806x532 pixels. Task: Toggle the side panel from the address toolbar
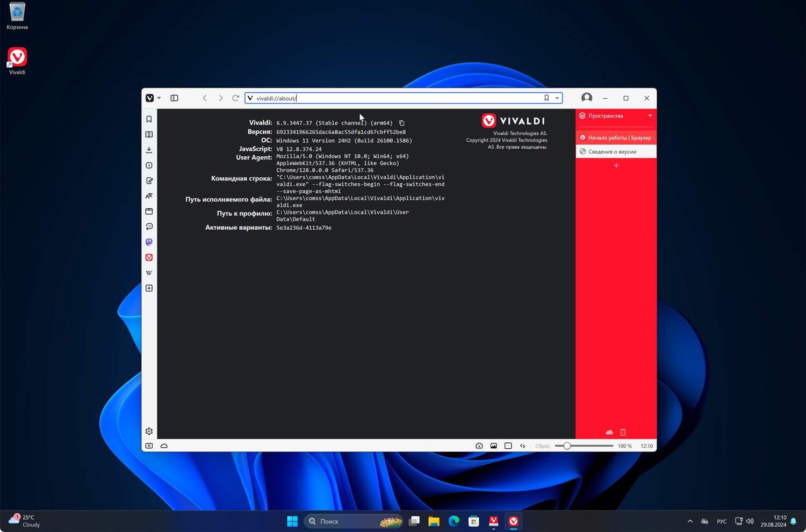(x=175, y=98)
